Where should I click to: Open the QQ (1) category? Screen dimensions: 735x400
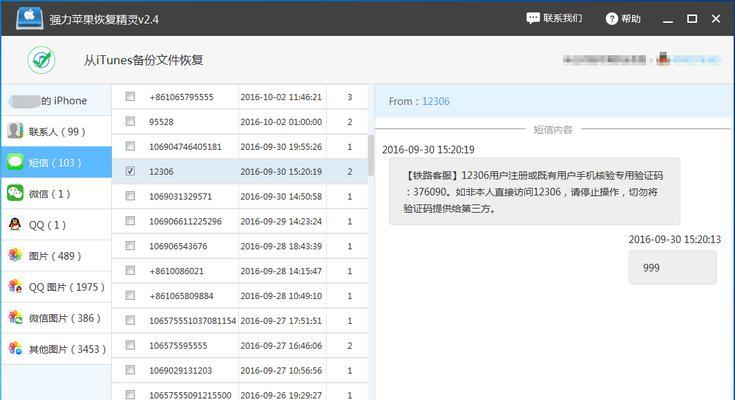(x=56, y=224)
